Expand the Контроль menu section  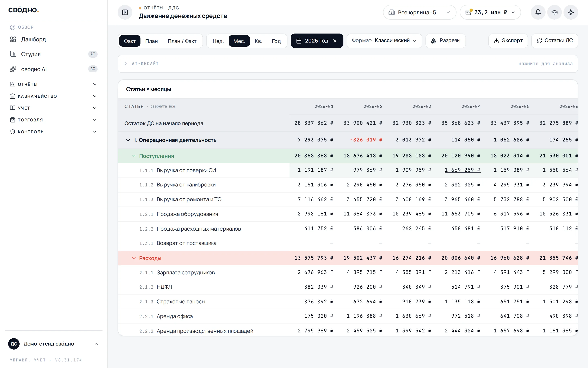(x=53, y=132)
